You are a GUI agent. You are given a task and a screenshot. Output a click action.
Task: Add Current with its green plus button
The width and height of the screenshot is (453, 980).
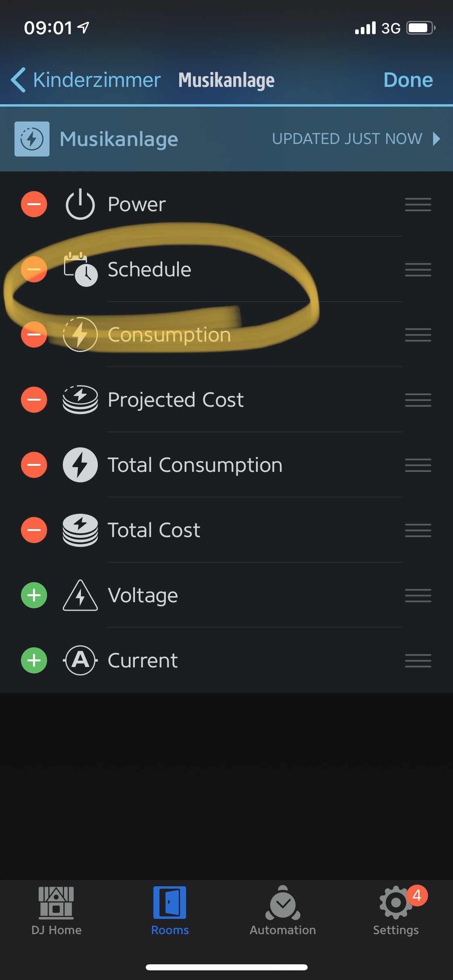[34, 660]
